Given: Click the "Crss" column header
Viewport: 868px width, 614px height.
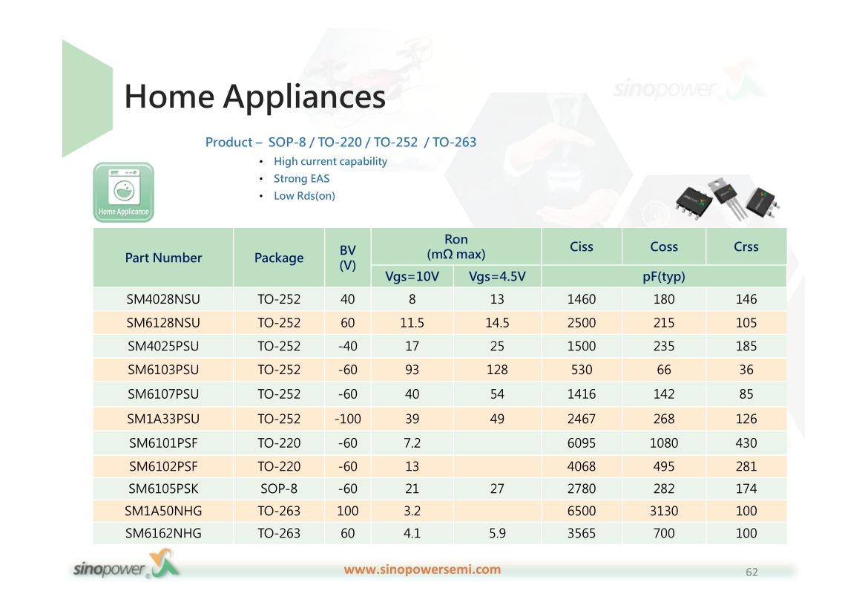Looking at the screenshot, I should (746, 246).
